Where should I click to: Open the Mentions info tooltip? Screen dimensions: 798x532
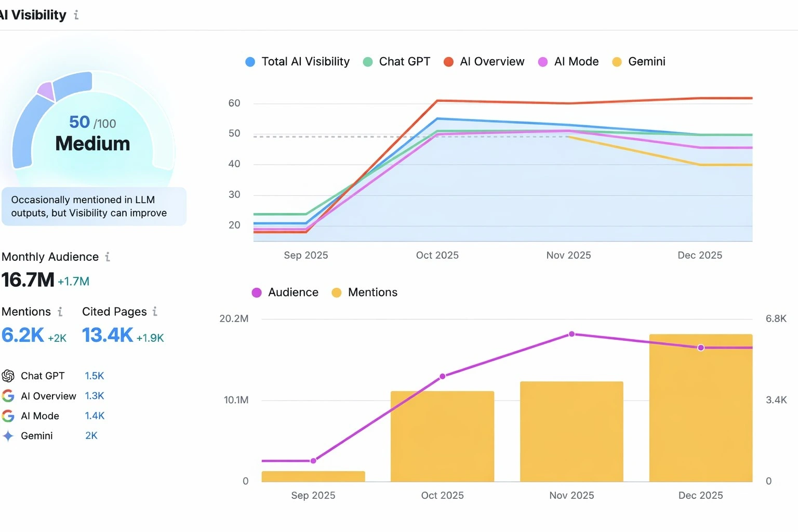click(61, 312)
